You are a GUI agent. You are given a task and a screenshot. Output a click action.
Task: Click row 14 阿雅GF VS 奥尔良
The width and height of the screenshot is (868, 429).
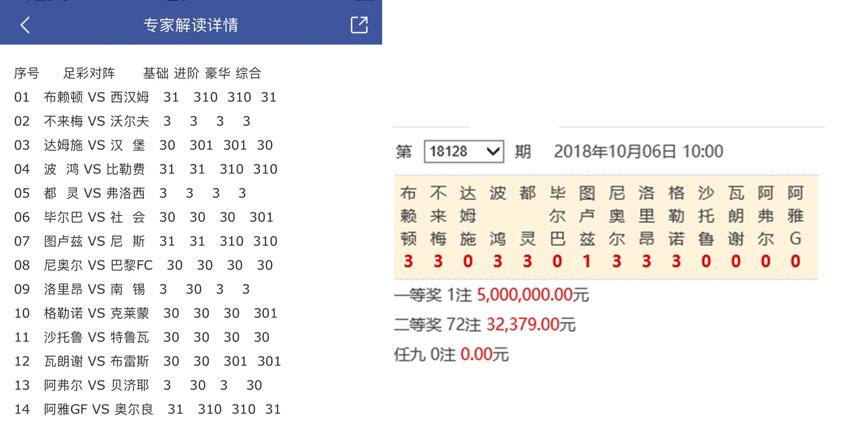148,409
